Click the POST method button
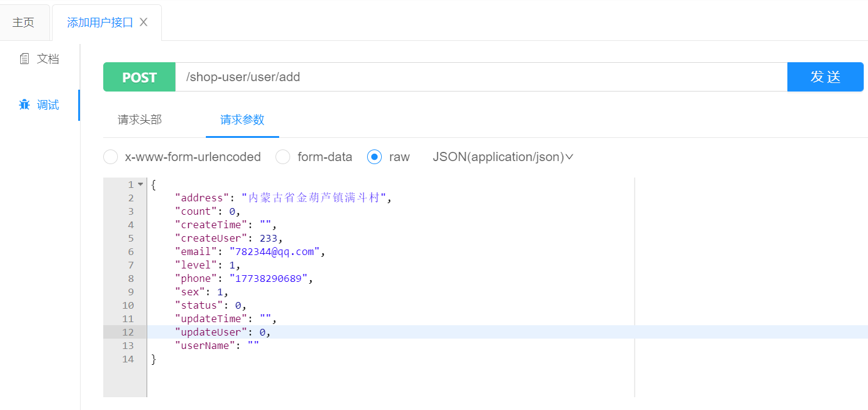The height and width of the screenshot is (410, 868). click(x=139, y=77)
